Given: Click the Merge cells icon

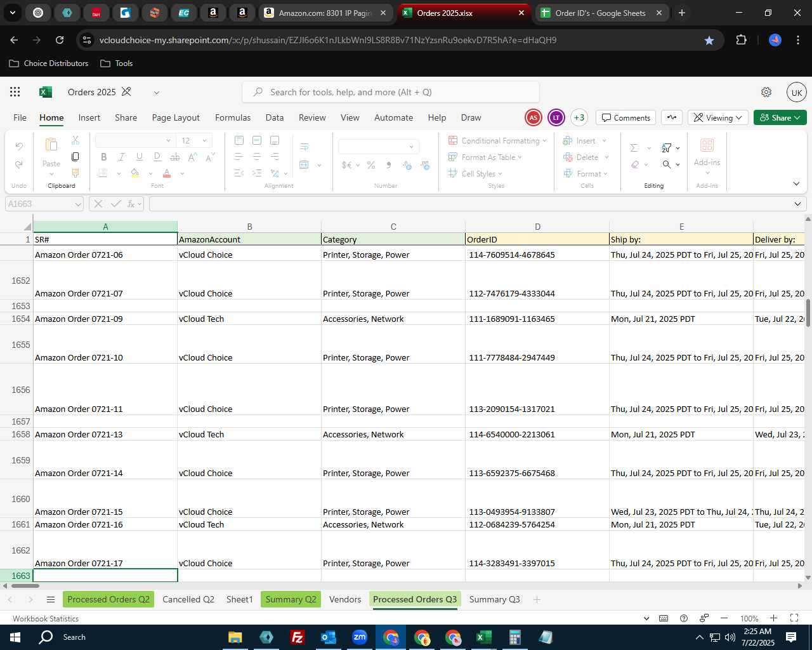Looking at the screenshot, I should 304,165.
